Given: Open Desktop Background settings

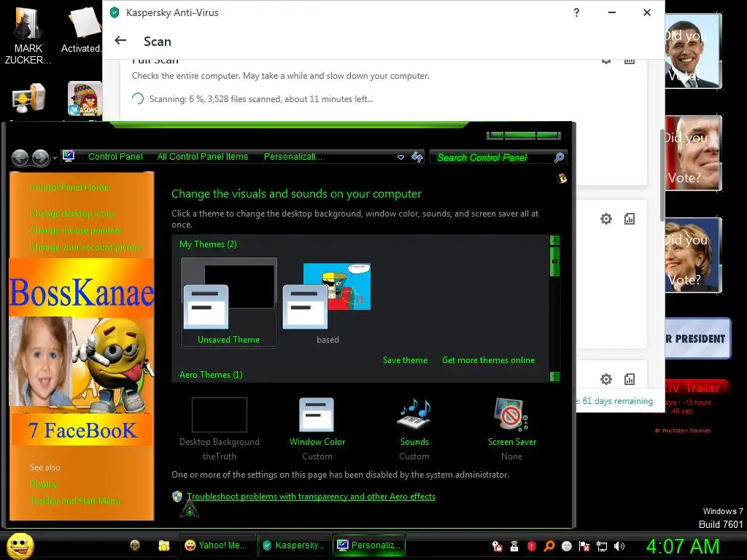Looking at the screenshot, I should (219, 429).
